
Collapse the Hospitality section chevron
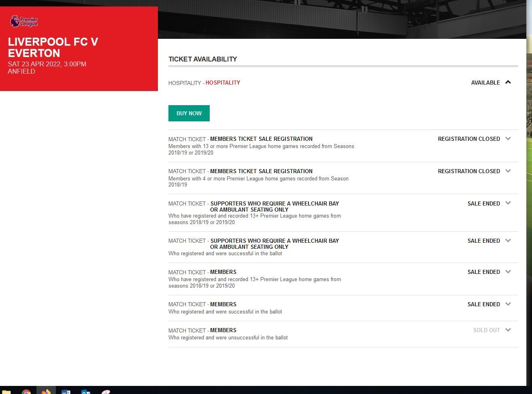[508, 82]
